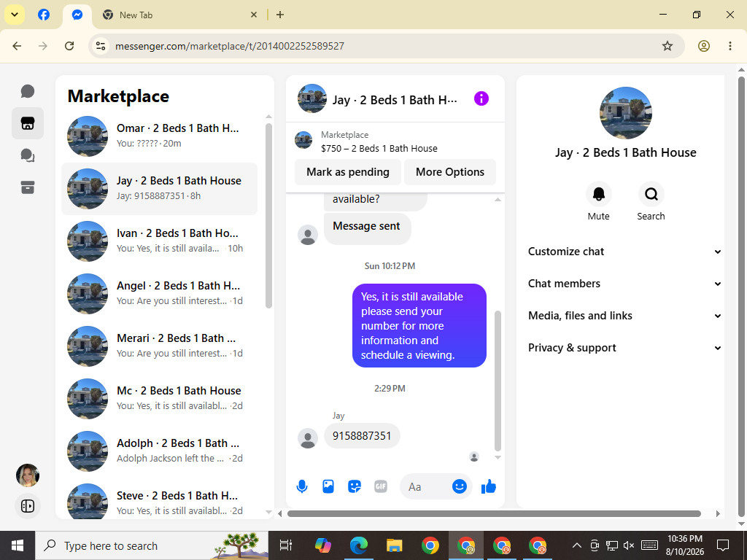Viewport: 747px width, 560px height.
Task: Open the Chats icon in sidebar
Action: (x=28, y=91)
